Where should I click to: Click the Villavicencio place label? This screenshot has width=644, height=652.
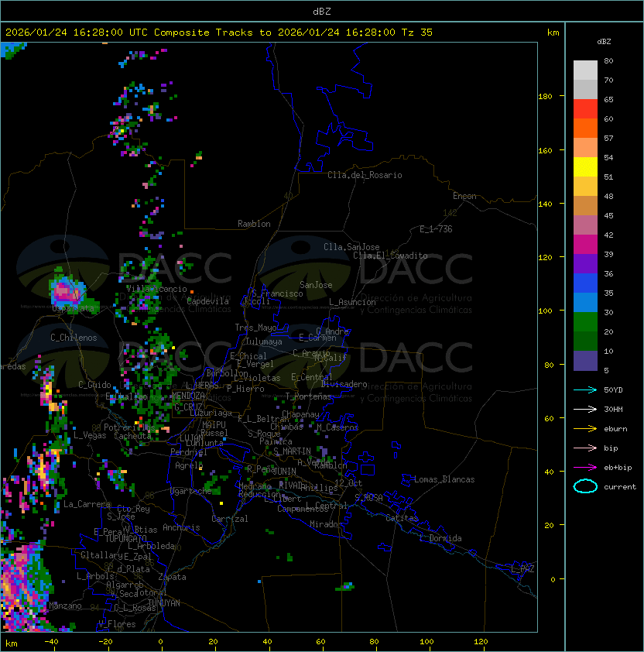156,289
